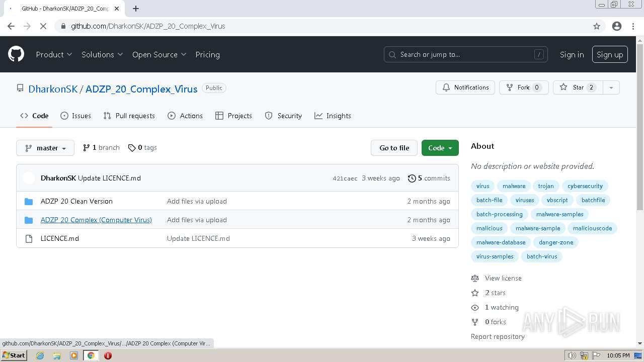
Task: Launch Internet Explorer from the taskbar
Action: tap(40, 355)
